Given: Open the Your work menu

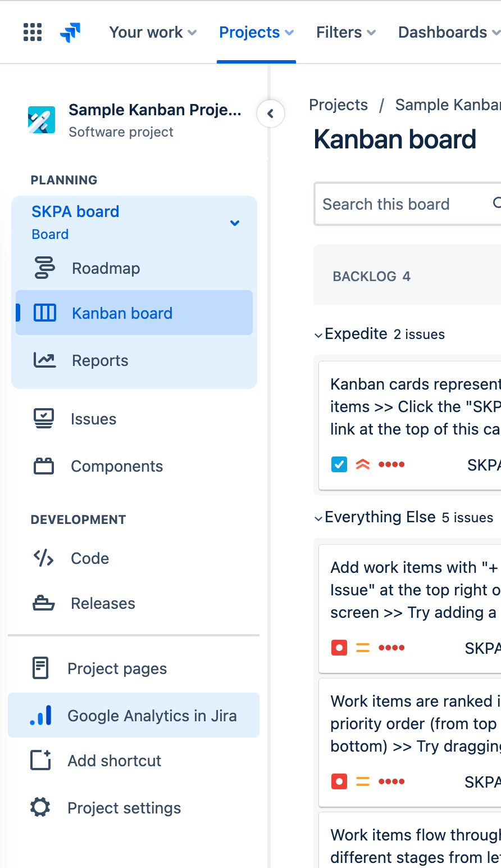Looking at the screenshot, I should tap(153, 32).
